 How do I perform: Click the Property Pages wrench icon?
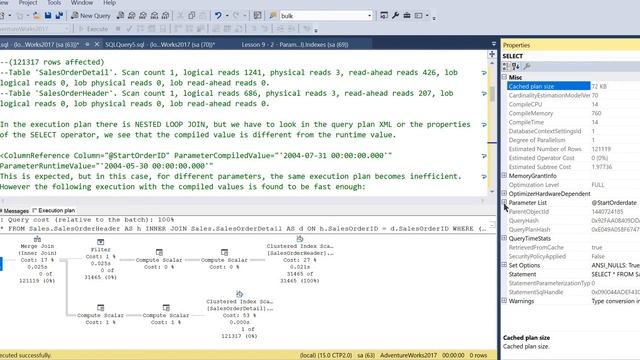(x=527, y=66)
